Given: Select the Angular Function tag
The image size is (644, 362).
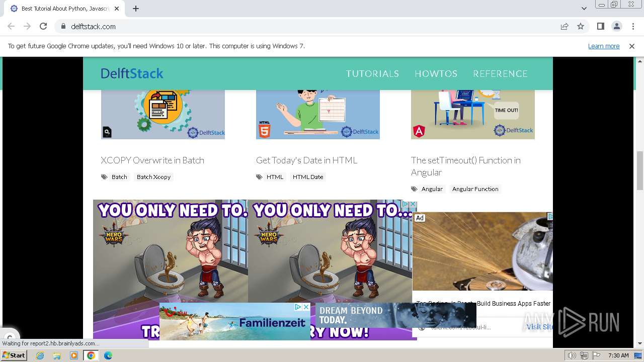Looking at the screenshot, I should (x=475, y=189).
